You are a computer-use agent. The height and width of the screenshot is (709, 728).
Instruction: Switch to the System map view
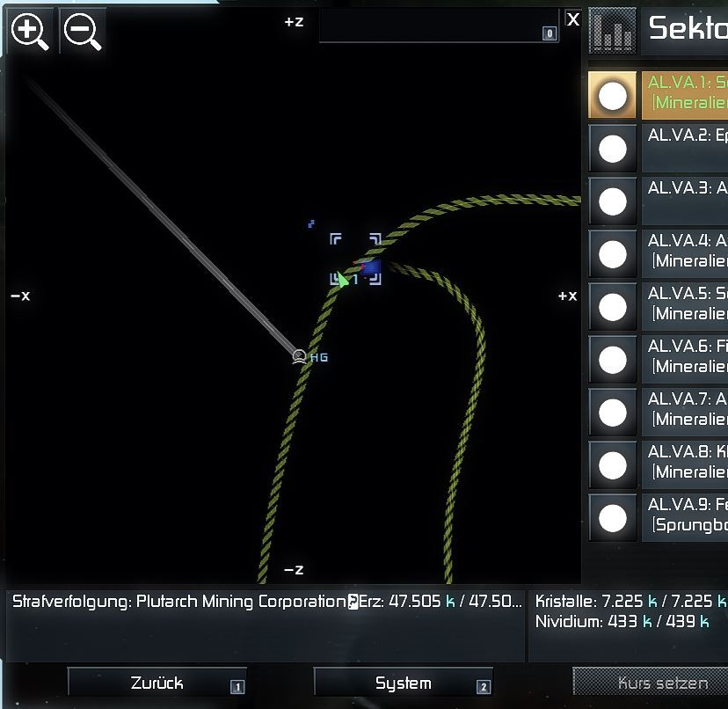click(x=403, y=683)
